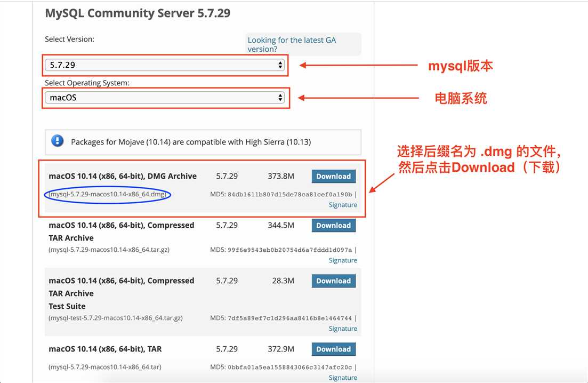Open Signature link for 344.5M Compressed TAR Archive
The height and width of the screenshot is (383, 588).
[x=343, y=260]
